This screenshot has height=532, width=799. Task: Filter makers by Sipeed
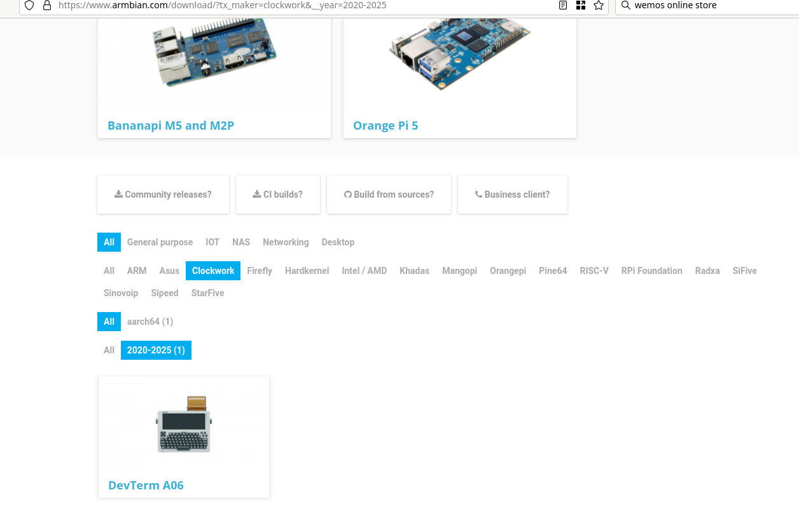pos(165,293)
